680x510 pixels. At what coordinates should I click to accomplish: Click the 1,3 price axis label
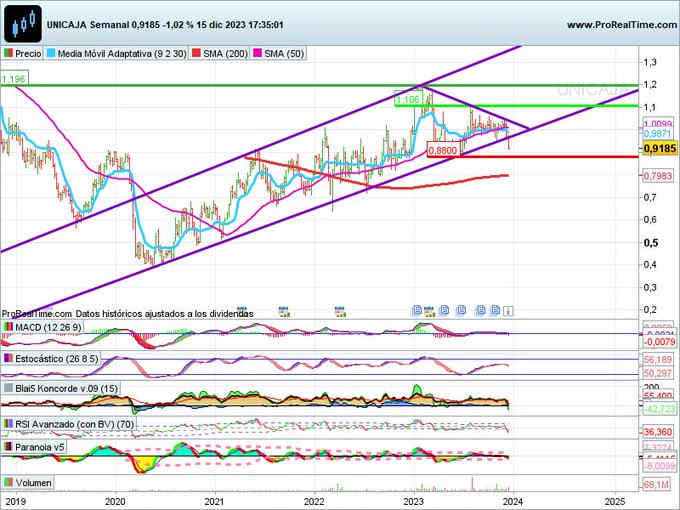pos(650,62)
